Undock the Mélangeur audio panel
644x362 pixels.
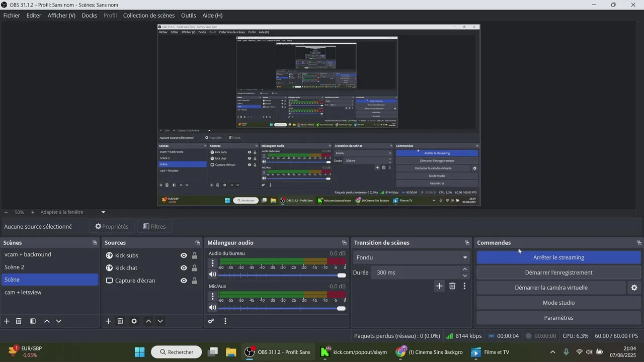pyautogui.click(x=344, y=243)
